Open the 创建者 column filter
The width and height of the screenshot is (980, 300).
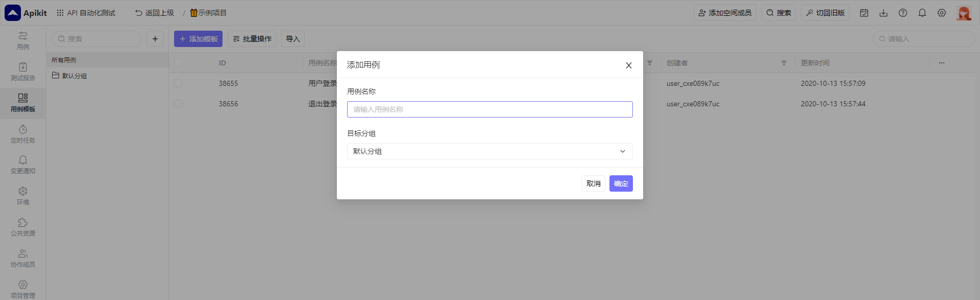(x=783, y=63)
